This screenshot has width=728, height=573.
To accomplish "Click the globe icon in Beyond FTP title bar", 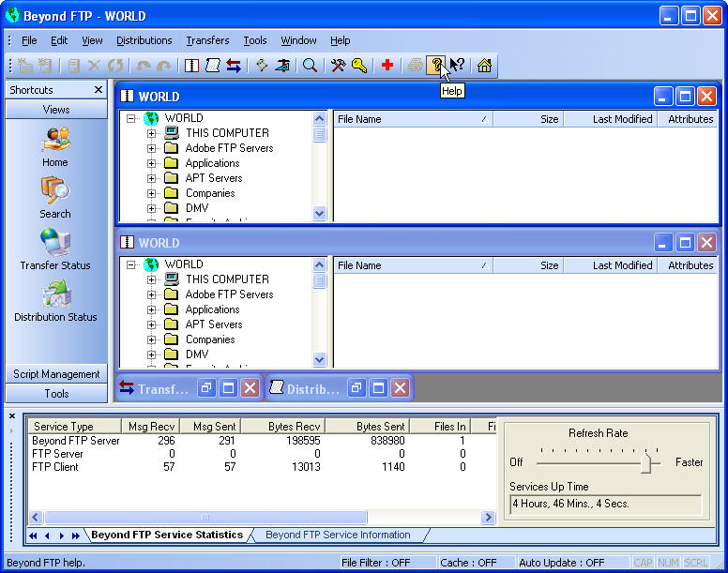I will pyautogui.click(x=12, y=15).
